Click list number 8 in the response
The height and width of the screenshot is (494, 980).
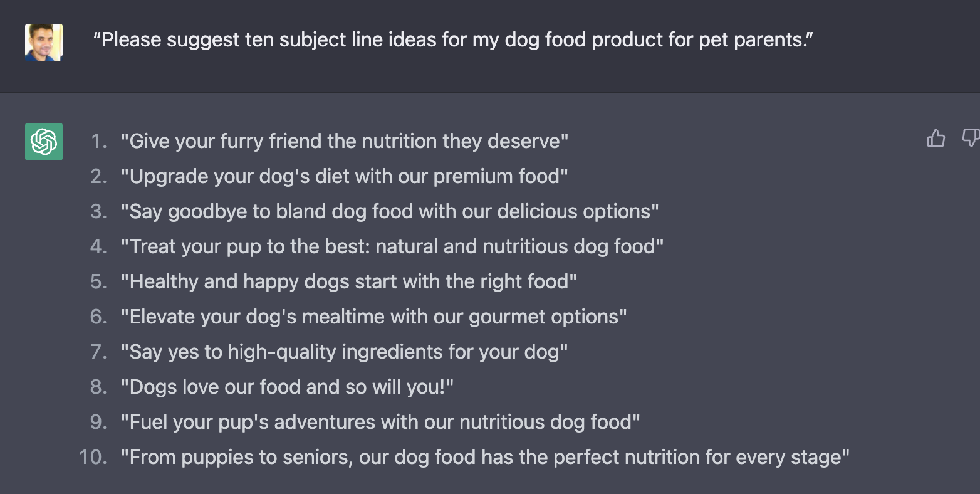[x=99, y=387]
